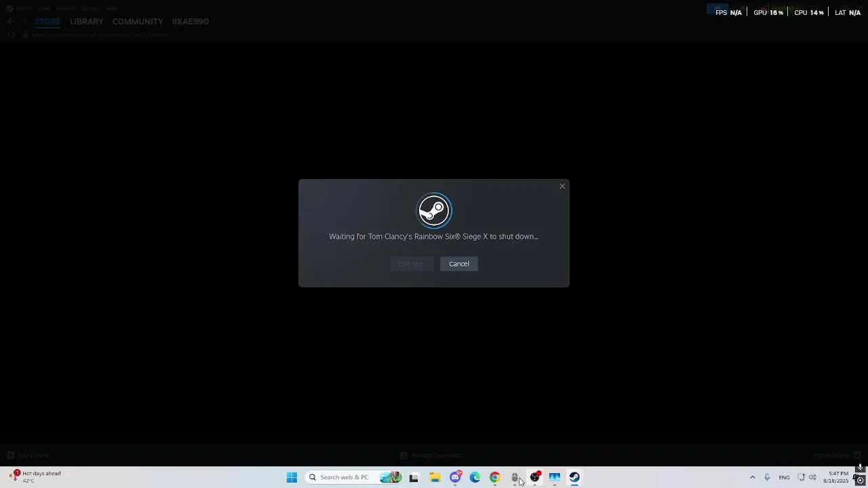Image resolution: width=868 pixels, height=488 pixels.
Task: Open the View menu
Action: point(44,8)
